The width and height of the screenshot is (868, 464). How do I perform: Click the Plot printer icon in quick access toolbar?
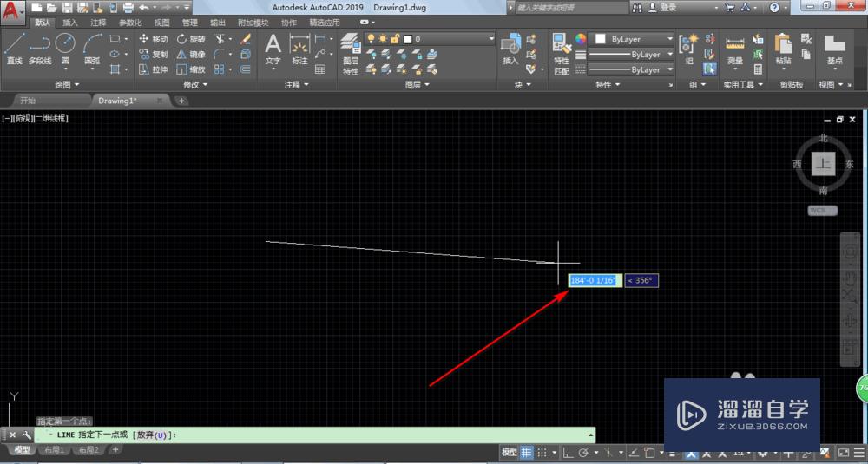click(128, 8)
